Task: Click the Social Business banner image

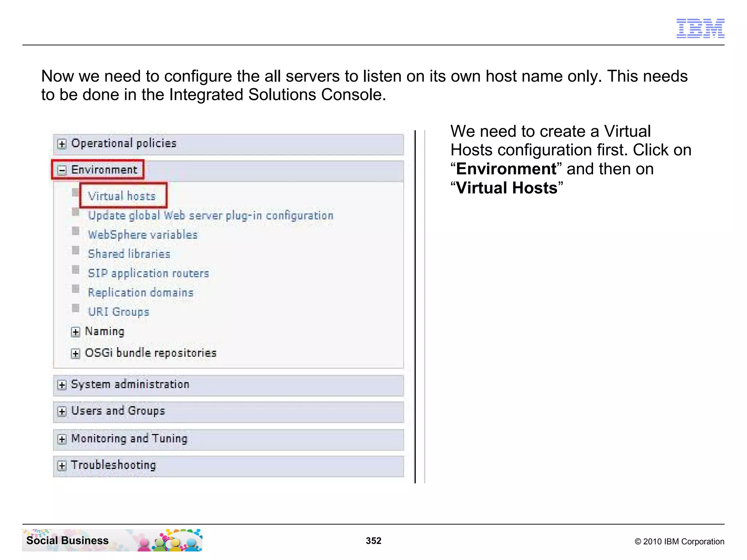Action: [112, 540]
